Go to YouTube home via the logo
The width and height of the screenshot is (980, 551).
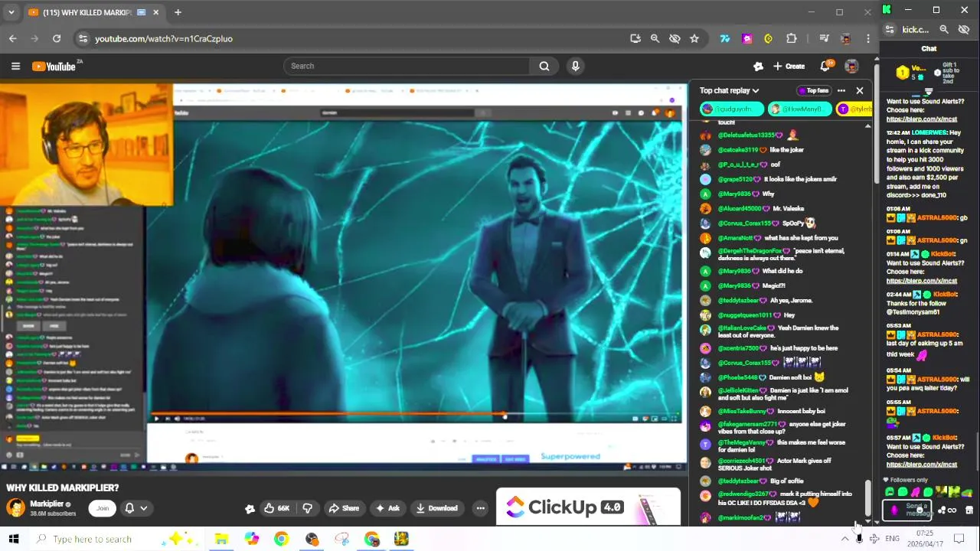54,67
